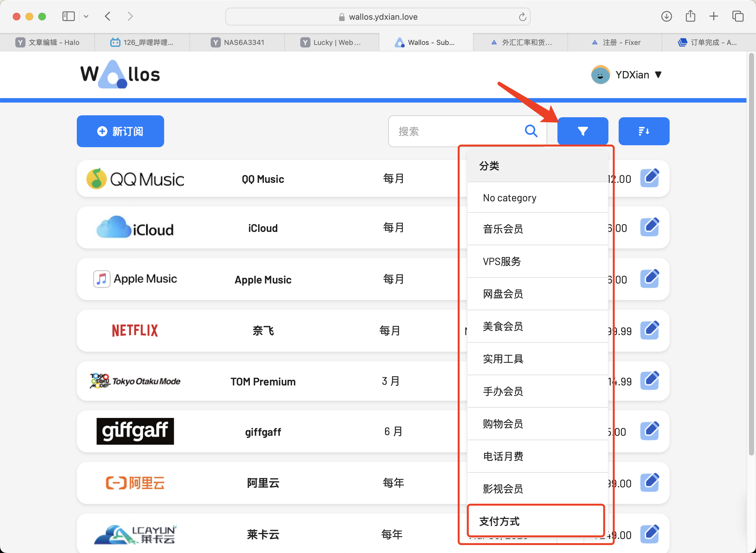The image size is (756, 553).
Task: Open the filter funnel button
Action: click(x=583, y=131)
